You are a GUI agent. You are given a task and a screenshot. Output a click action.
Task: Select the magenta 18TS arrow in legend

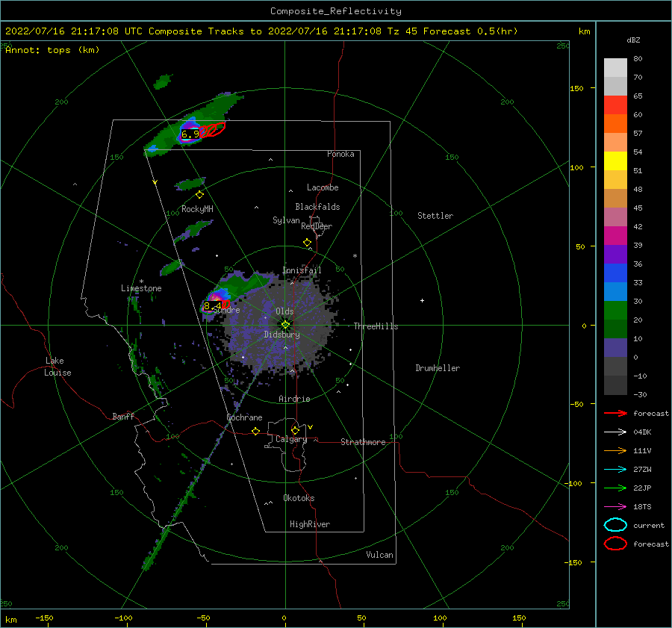click(x=615, y=507)
